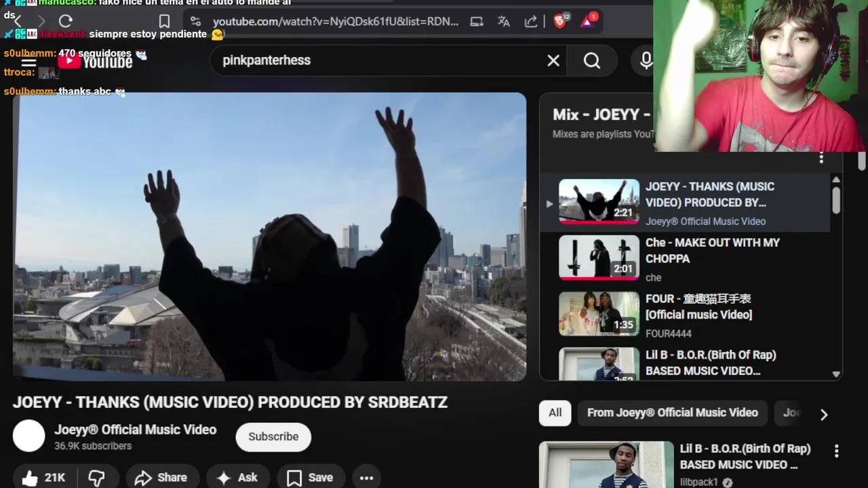
Task: Click the main video player frame
Action: [x=269, y=237]
